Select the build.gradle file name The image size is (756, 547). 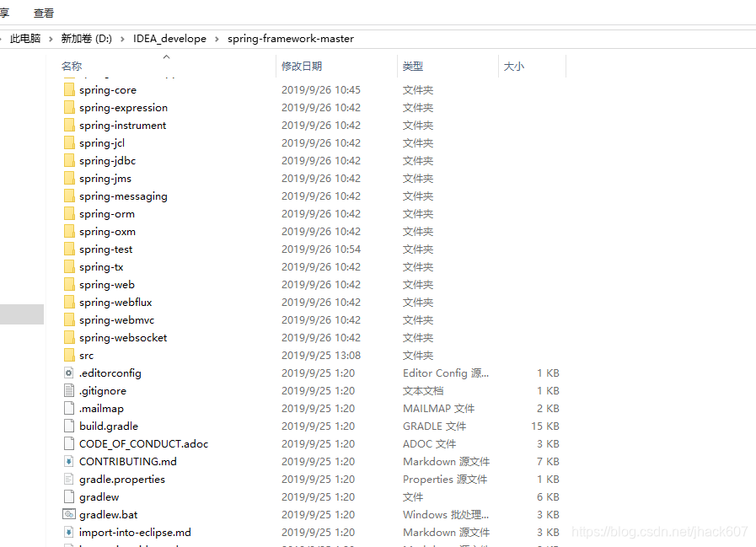109,426
